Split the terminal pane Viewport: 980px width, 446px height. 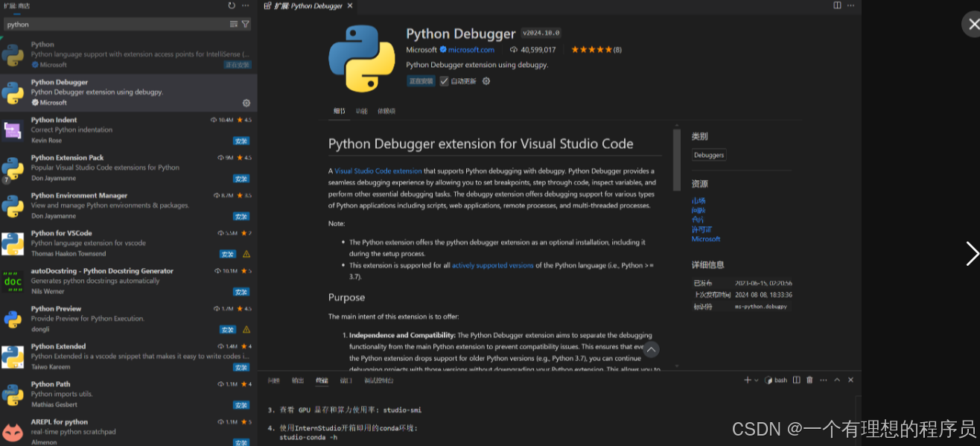pos(797,380)
